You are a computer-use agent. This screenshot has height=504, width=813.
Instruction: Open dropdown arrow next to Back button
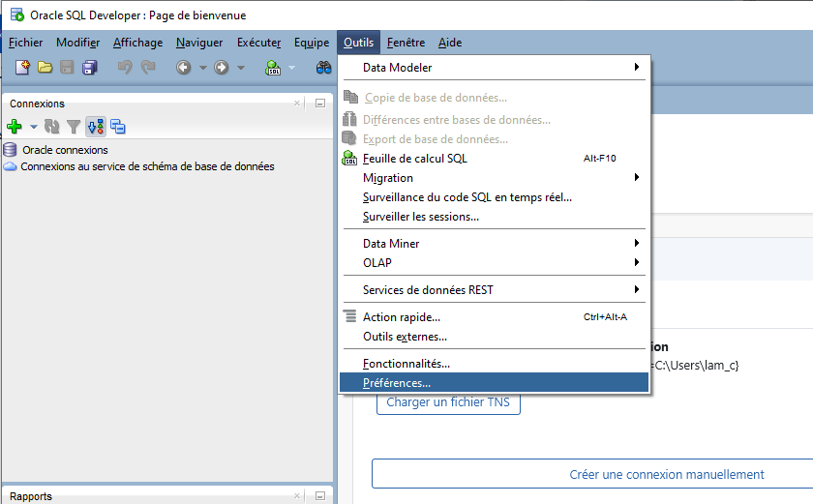point(202,68)
